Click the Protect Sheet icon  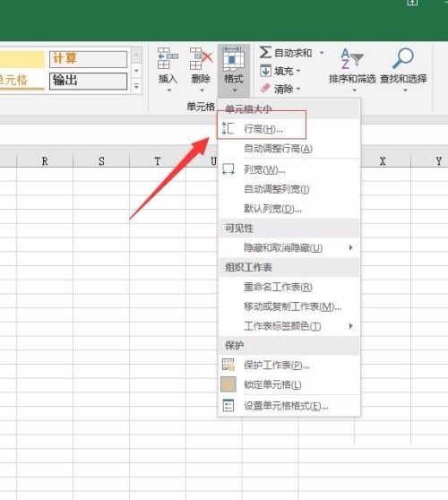(228, 365)
